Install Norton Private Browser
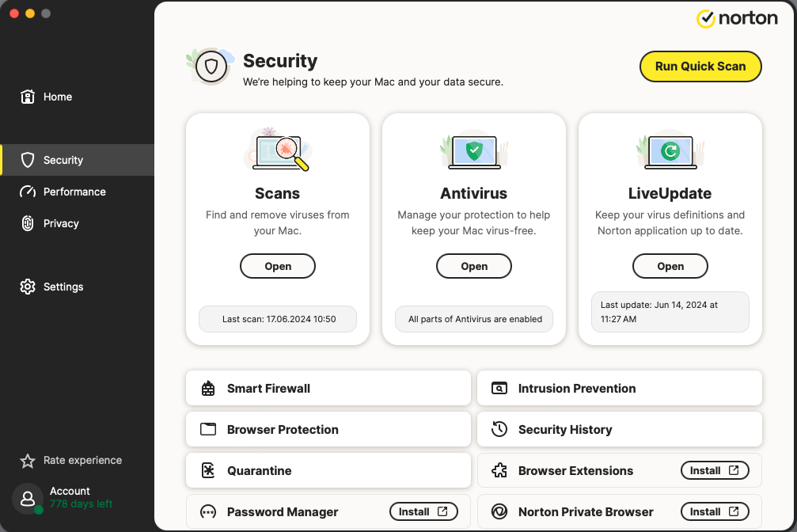The width and height of the screenshot is (797, 532). tap(715, 512)
